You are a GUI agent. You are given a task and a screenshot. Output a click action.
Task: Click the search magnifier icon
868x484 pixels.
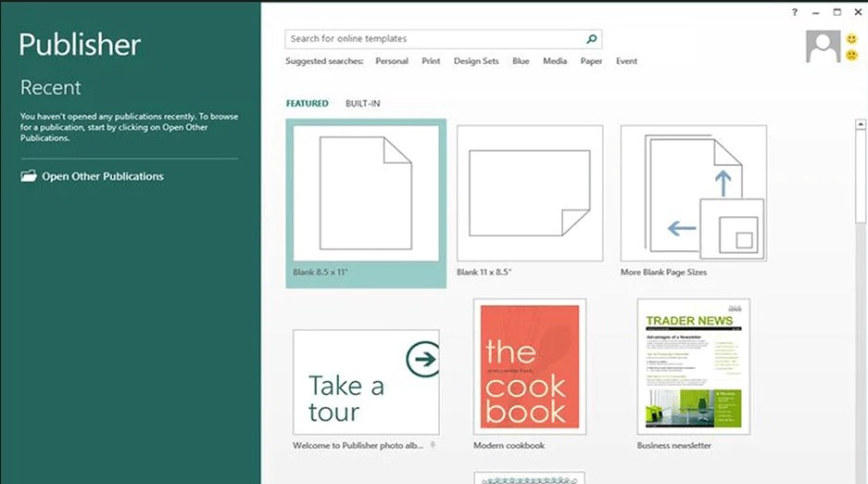click(x=592, y=39)
